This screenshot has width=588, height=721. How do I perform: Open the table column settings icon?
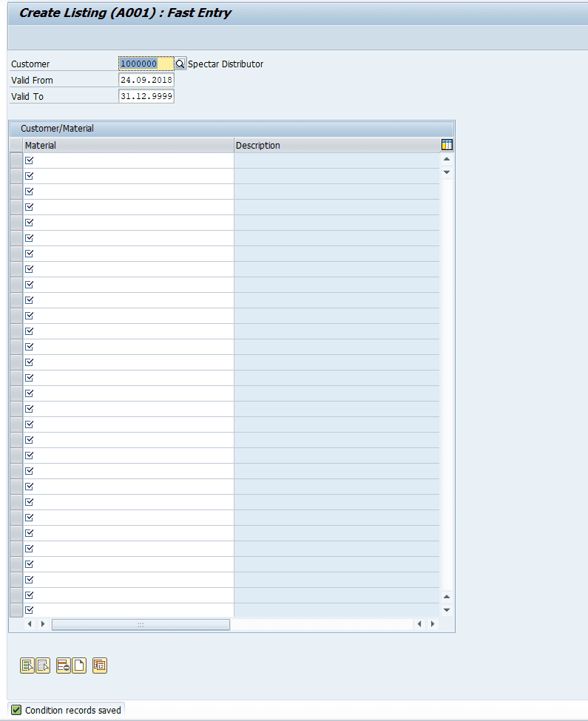click(447, 145)
